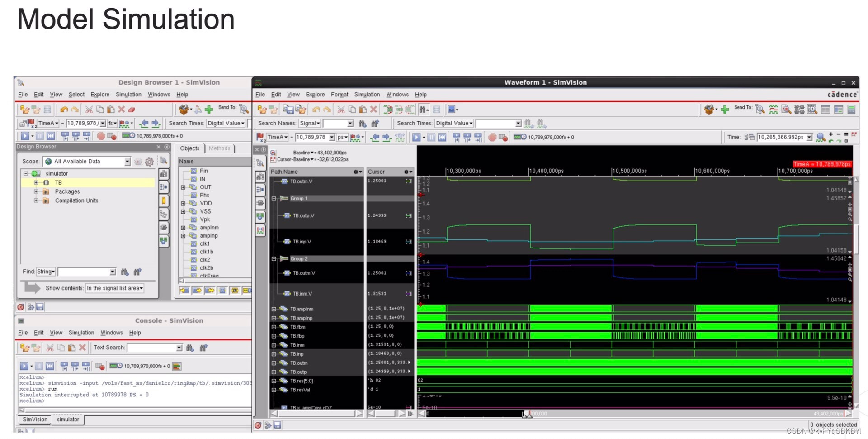
Task: Click the overview timeline slider handle at bottom
Action: [527, 414]
